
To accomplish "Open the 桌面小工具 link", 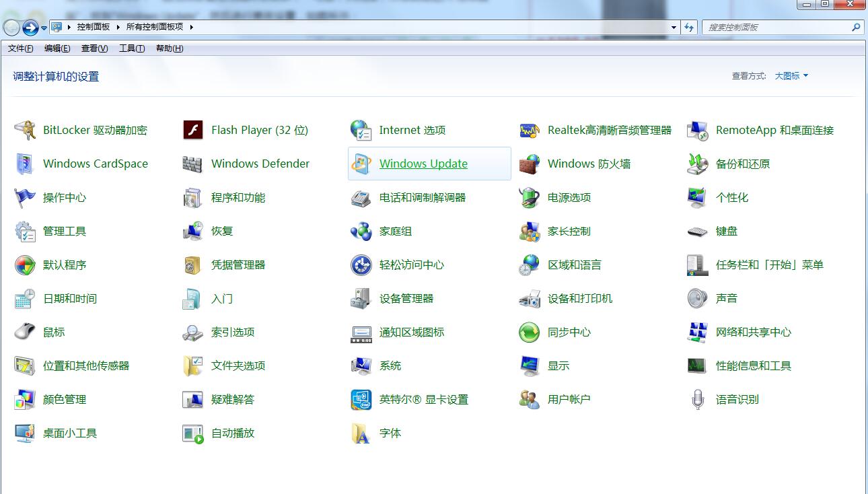I will point(70,433).
